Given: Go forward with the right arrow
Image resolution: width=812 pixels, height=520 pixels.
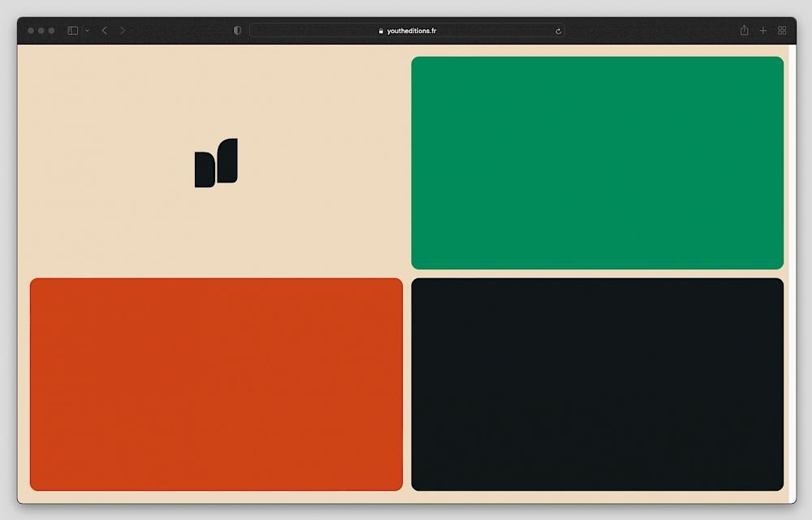Looking at the screenshot, I should click(123, 31).
